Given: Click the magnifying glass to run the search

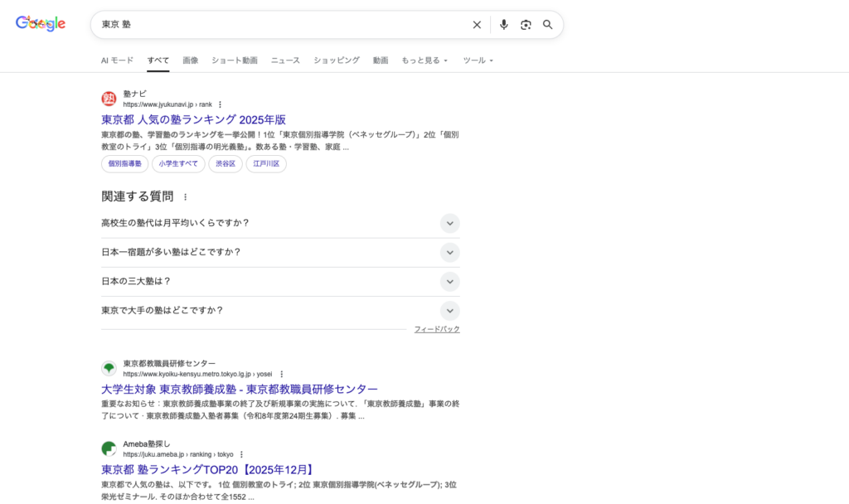Looking at the screenshot, I should coord(547,24).
